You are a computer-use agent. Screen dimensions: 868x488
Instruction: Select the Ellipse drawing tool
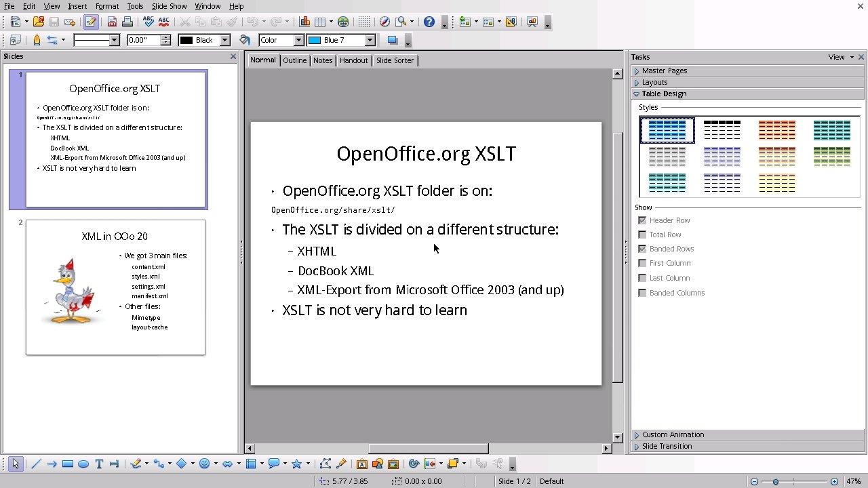coord(83,464)
